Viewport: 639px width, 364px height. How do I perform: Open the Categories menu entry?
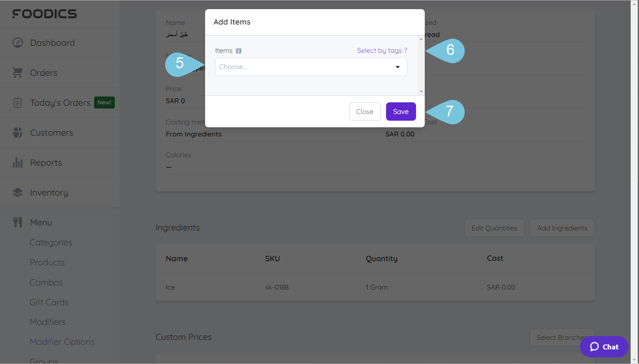coord(51,242)
